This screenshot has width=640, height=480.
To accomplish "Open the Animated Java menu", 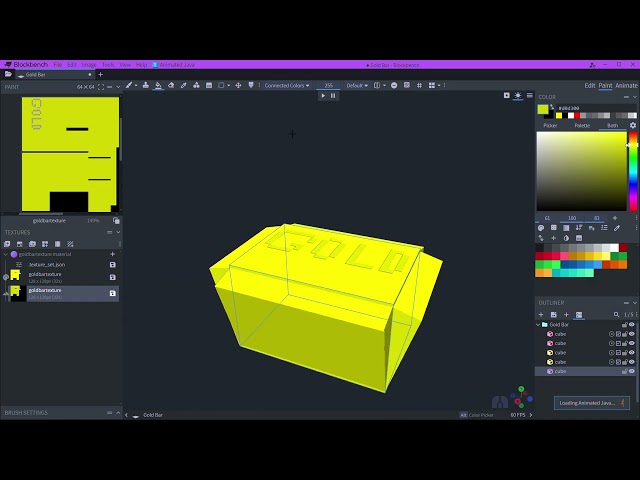I will [173, 64].
